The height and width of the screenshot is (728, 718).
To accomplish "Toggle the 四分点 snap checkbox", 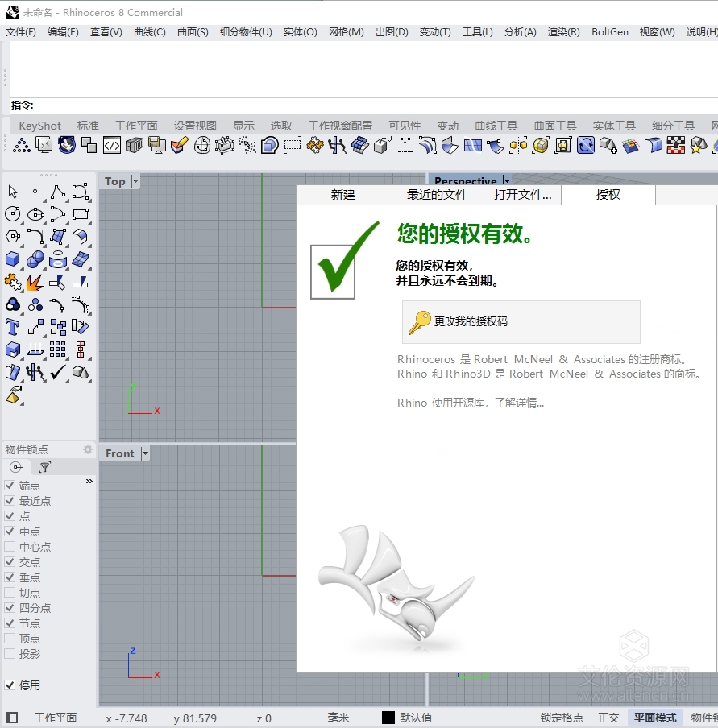I will (x=10, y=608).
